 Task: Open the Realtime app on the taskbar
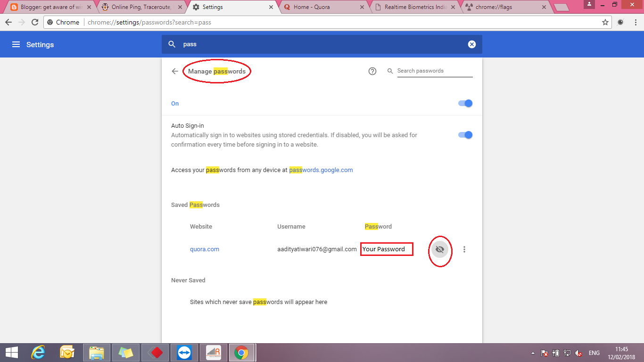point(214,353)
